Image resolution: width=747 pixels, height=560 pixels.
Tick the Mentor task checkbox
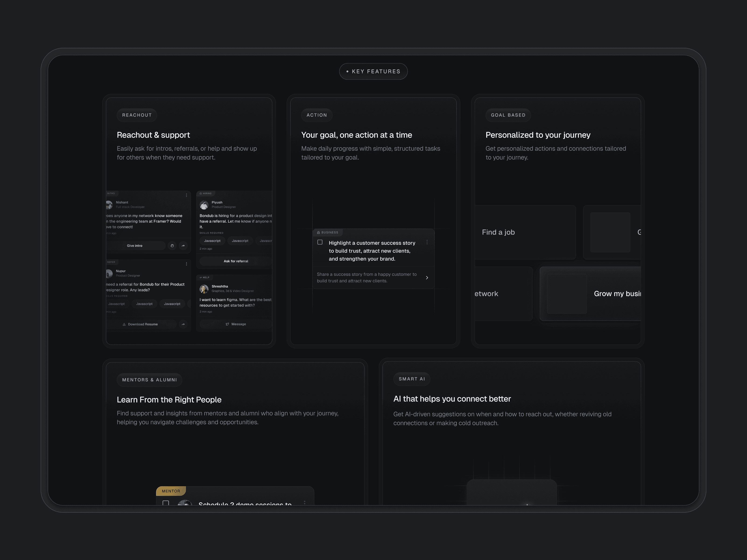166,503
